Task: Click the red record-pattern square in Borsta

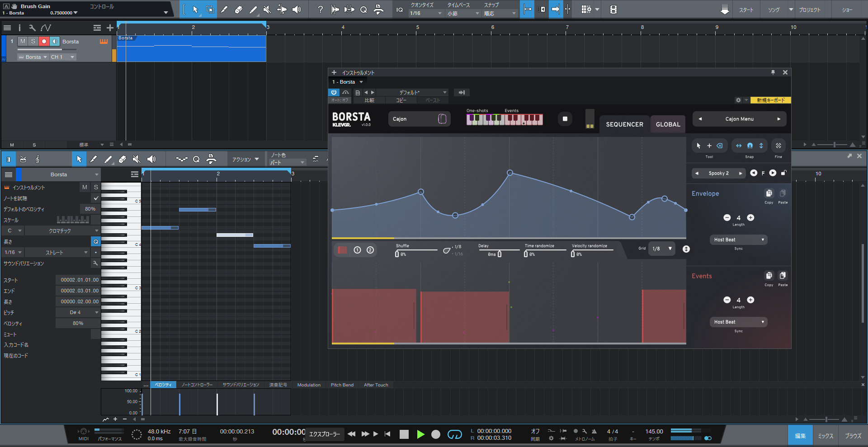Action: 342,250
